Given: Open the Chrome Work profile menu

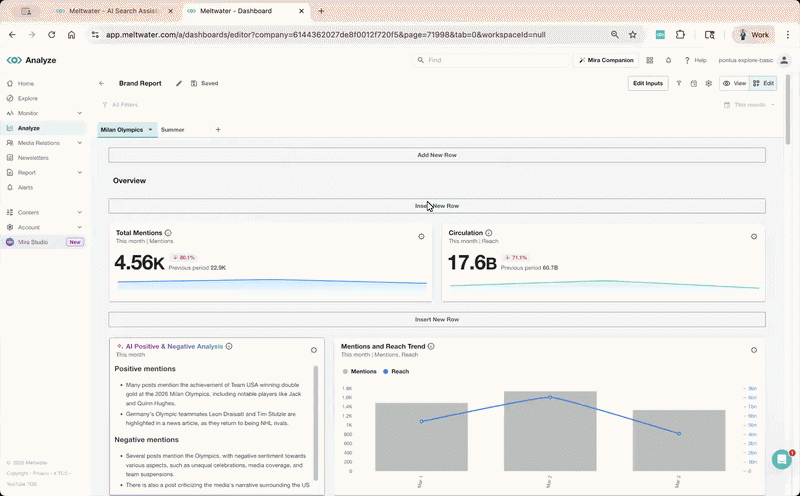Looking at the screenshot, I should click(753, 35).
